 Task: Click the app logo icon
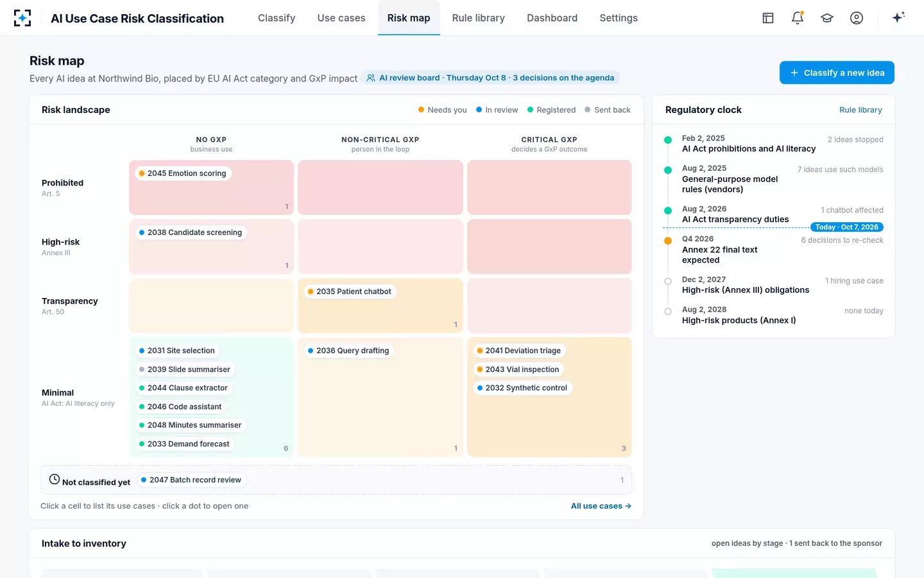(x=22, y=18)
